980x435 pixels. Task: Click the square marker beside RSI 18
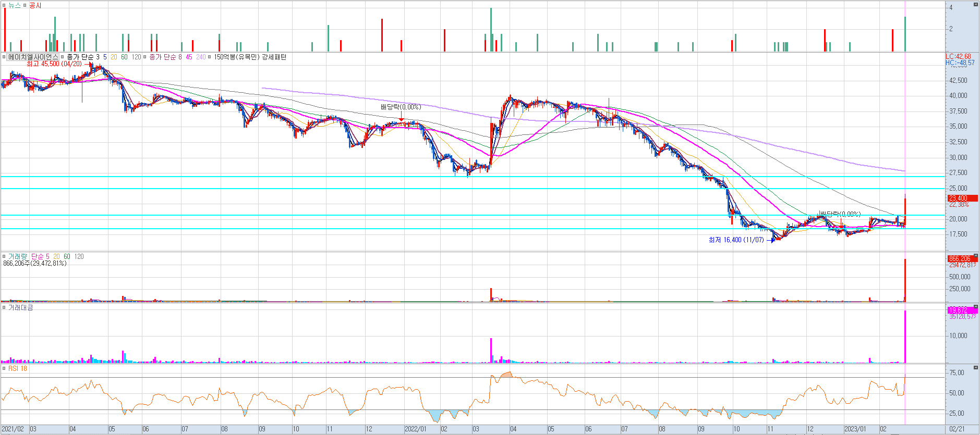[4, 368]
